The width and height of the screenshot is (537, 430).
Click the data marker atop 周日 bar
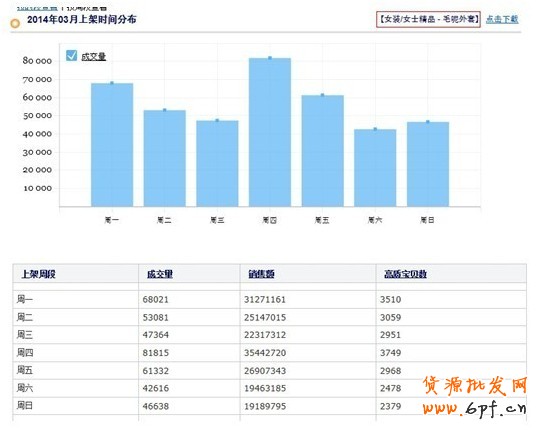[x=428, y=122]
